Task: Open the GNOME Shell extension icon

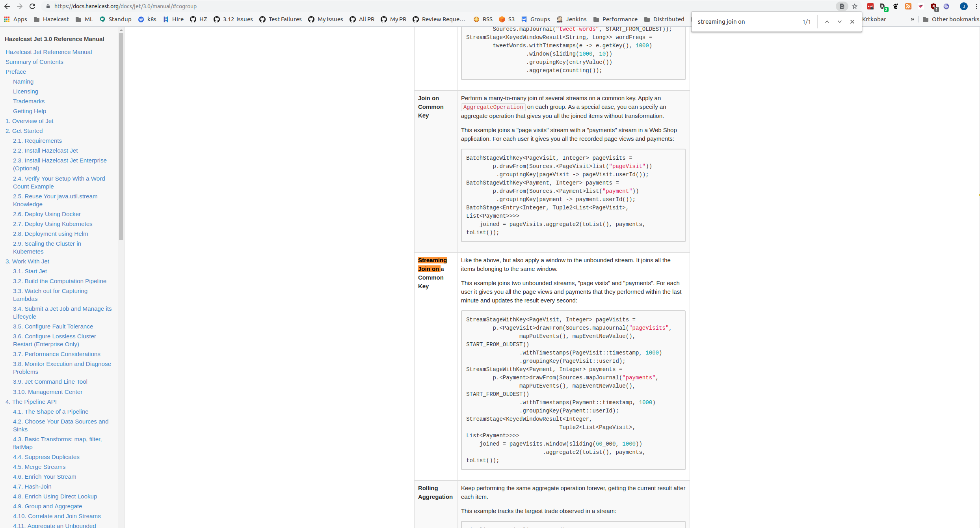Action: click(896, 6)
